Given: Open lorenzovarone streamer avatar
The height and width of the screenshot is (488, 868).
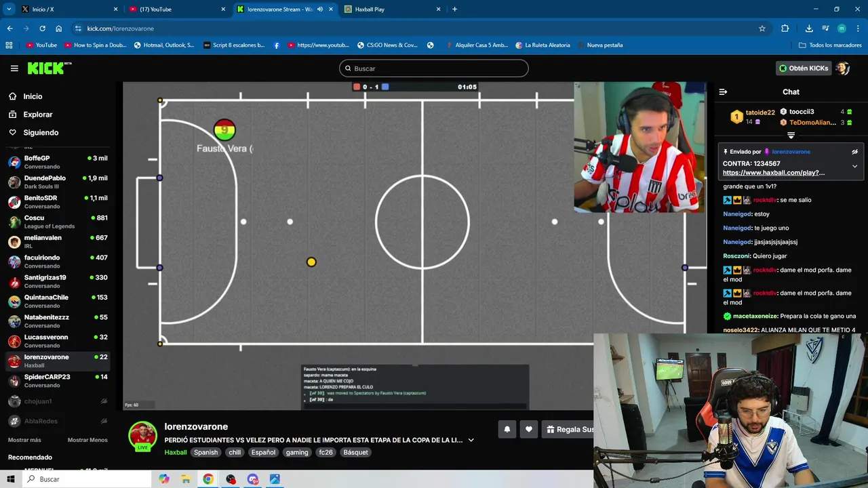Looking at the screenshot, I should click(x=142, y=436).
